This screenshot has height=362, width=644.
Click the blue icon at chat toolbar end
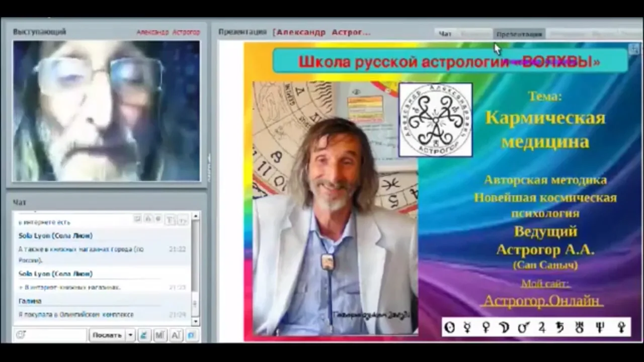click(192, 335)
